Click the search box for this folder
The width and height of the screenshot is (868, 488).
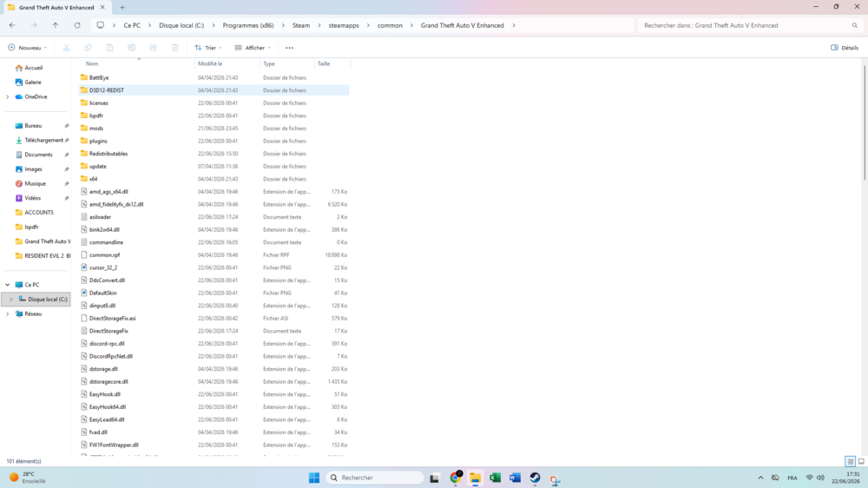pyautogui.click(x=750, y=25)
